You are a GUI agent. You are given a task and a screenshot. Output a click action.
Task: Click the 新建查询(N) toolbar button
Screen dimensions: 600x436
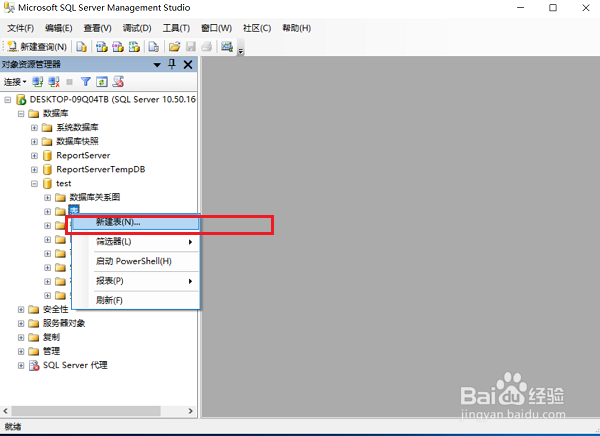click(37, 47)
